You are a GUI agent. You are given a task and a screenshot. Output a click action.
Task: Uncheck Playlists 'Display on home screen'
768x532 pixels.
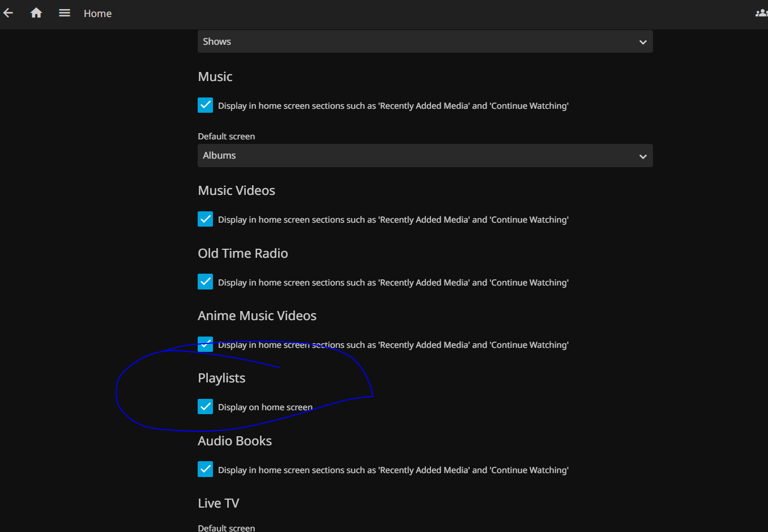[x=206, y=407]
